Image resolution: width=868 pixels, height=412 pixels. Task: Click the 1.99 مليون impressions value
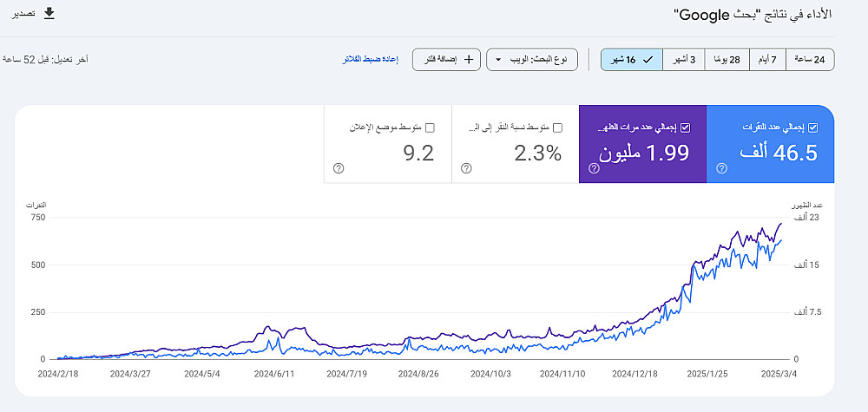tap(643, 154)
